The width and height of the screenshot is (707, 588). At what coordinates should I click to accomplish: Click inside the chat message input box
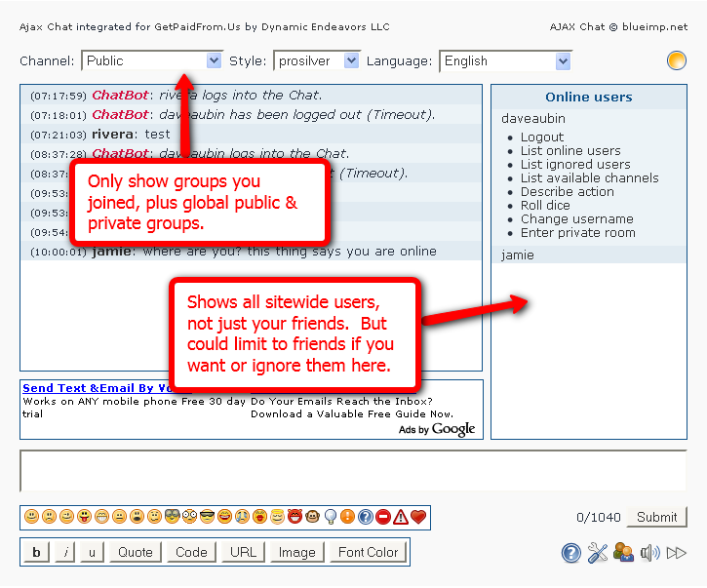click(x=352, y=471)
